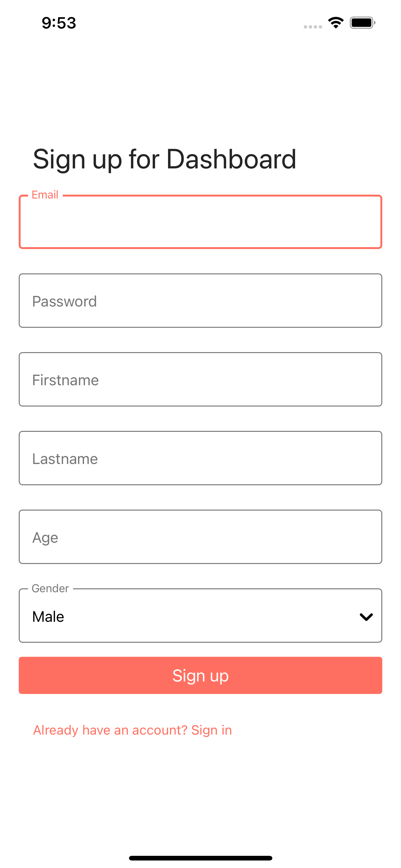This screenshot has width=401, height=868.
Task: Tap the cellular signal dots
Action: [x=313, y=27]
